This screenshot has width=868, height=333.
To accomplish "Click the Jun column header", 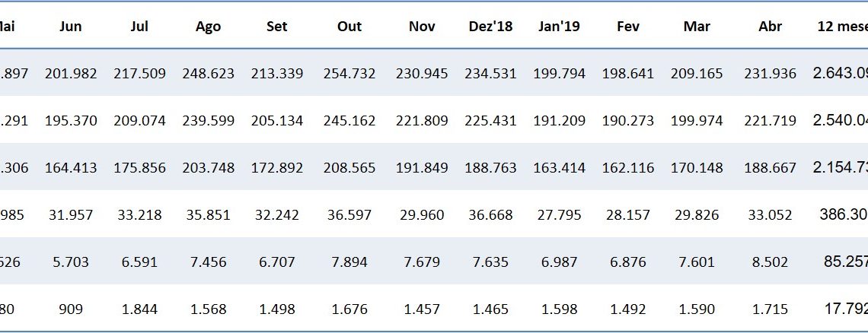I will 71,27.
